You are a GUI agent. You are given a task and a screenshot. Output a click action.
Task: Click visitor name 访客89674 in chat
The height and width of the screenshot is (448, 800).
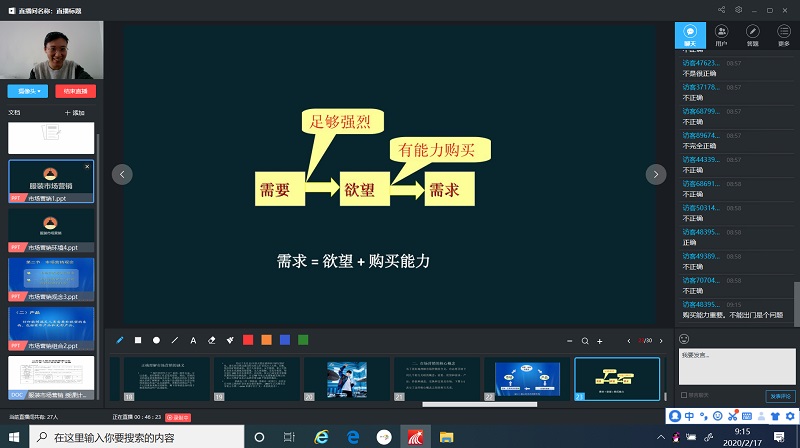point(701,135)
